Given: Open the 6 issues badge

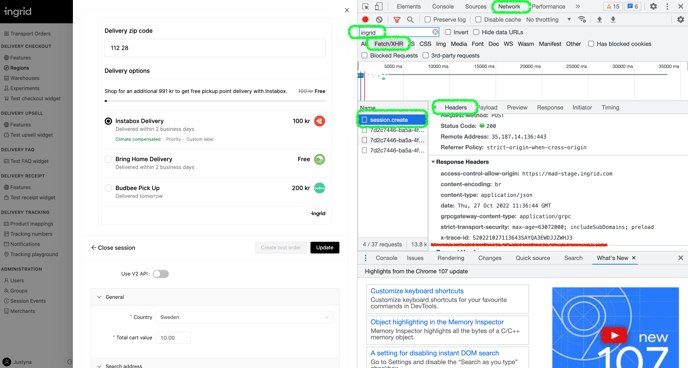Looking at the screenshot, I should click(633, 7).
